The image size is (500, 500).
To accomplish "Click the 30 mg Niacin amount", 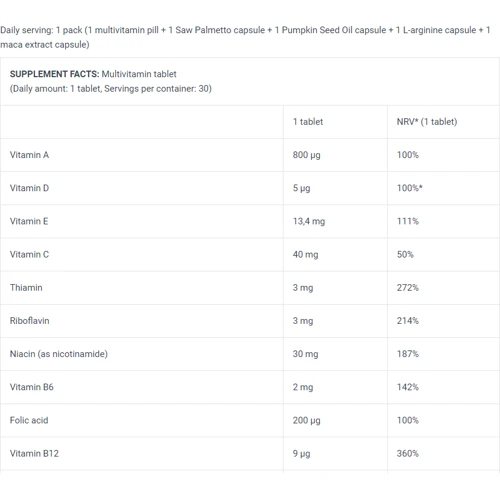I will pos(305,354).
